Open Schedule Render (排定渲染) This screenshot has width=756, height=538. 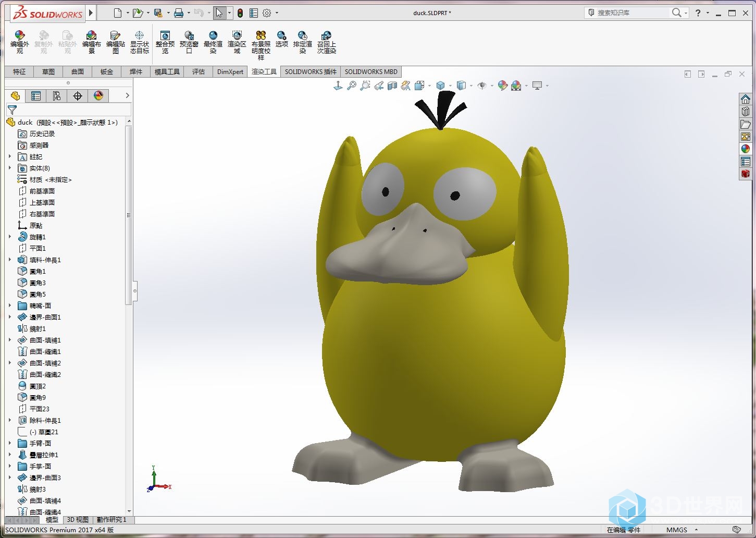303,42
